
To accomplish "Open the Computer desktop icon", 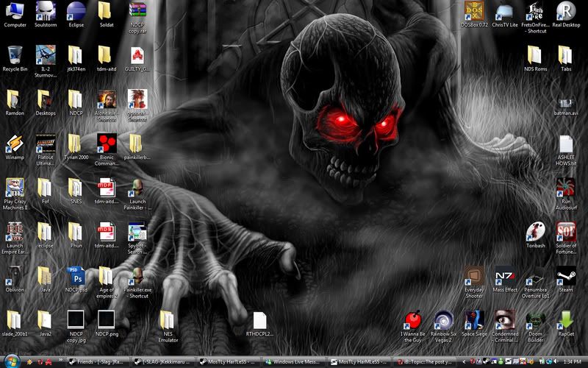I will (15, 15).
